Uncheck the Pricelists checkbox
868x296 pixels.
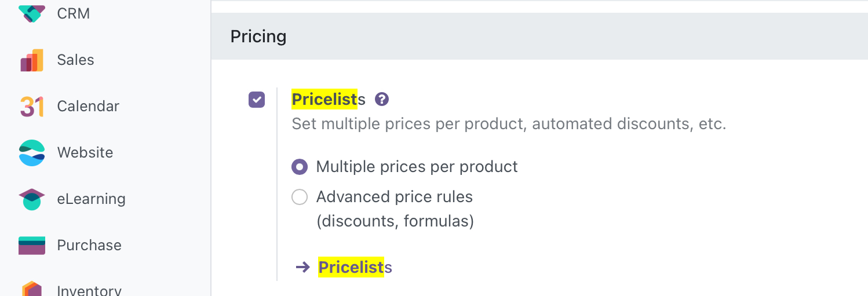tap(257, 100)
